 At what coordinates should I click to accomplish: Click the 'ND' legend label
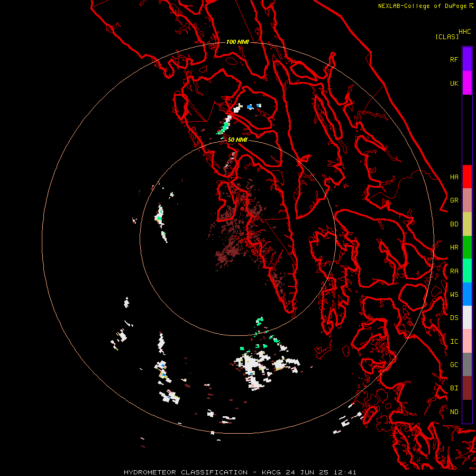pos(454,412)
